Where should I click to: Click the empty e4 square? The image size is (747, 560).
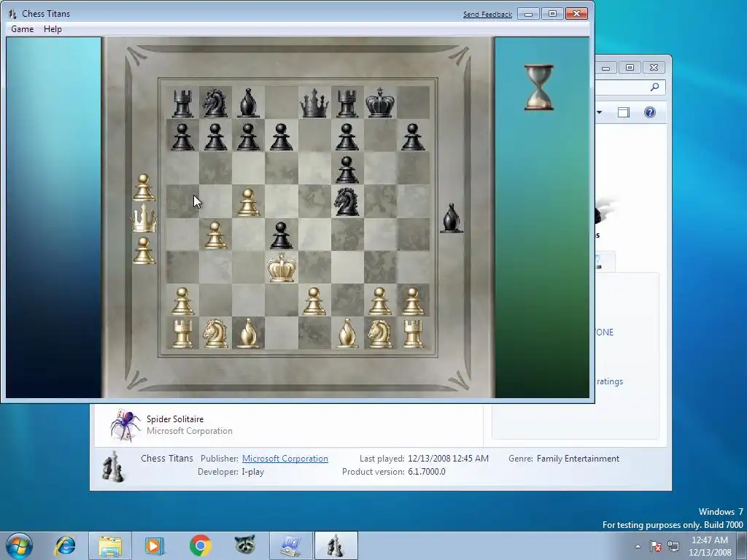click(314, 234)
